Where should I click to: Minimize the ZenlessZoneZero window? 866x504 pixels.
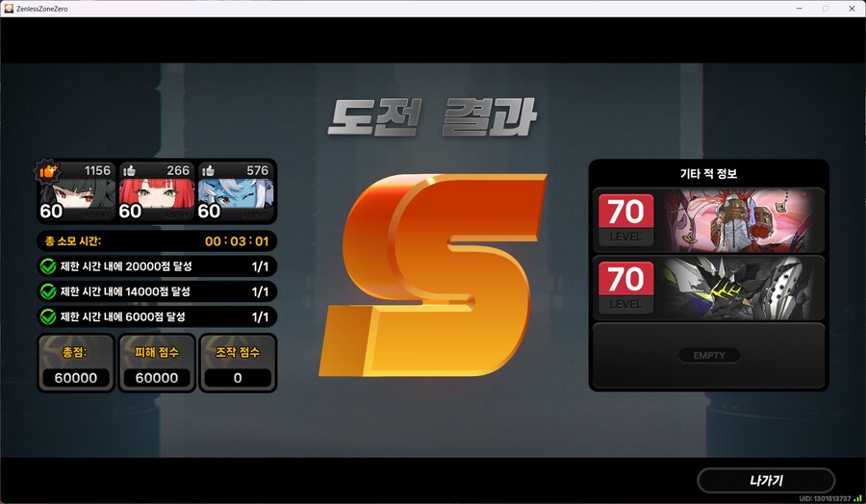[800, 9]
